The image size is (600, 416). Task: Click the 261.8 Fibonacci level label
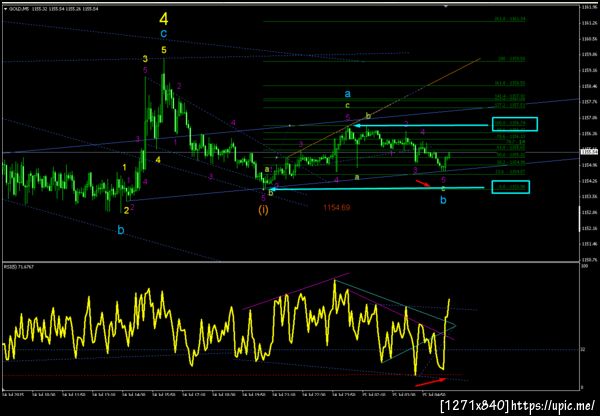click(510, 19)
